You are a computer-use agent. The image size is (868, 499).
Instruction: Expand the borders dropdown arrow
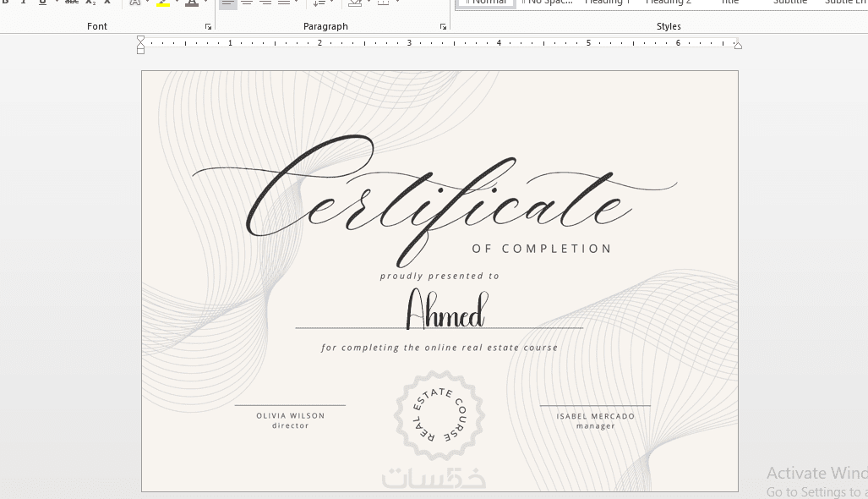[x=397, y=3]
